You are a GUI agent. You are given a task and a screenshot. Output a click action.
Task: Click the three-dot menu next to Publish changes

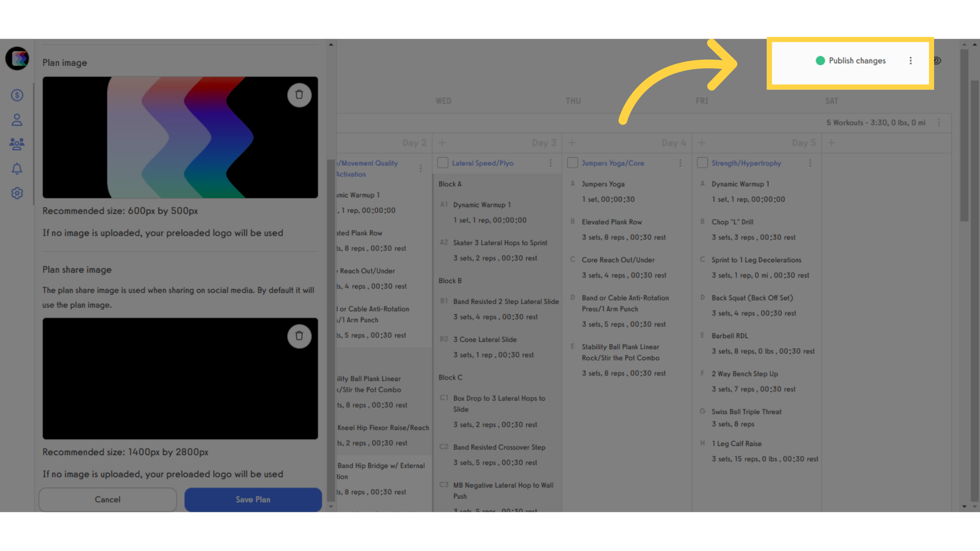(911, 61)
